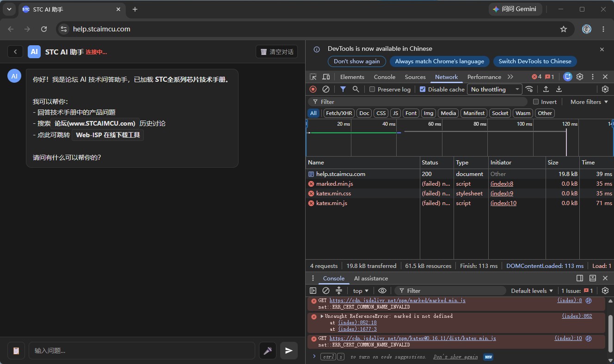Image resolution: width=614 pixels, height=364 pixels.
Task: Expand the Default levels dropdown
Action: point(532,291)
